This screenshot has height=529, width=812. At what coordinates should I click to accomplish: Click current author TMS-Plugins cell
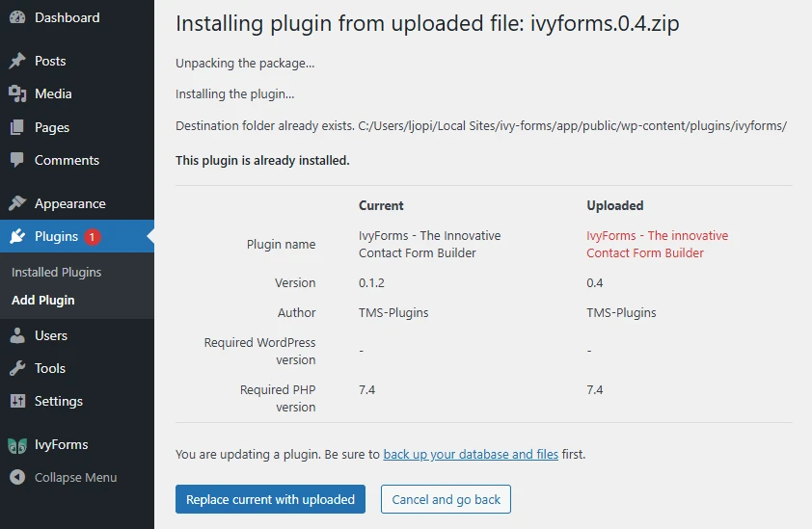(x=393, y=312)
